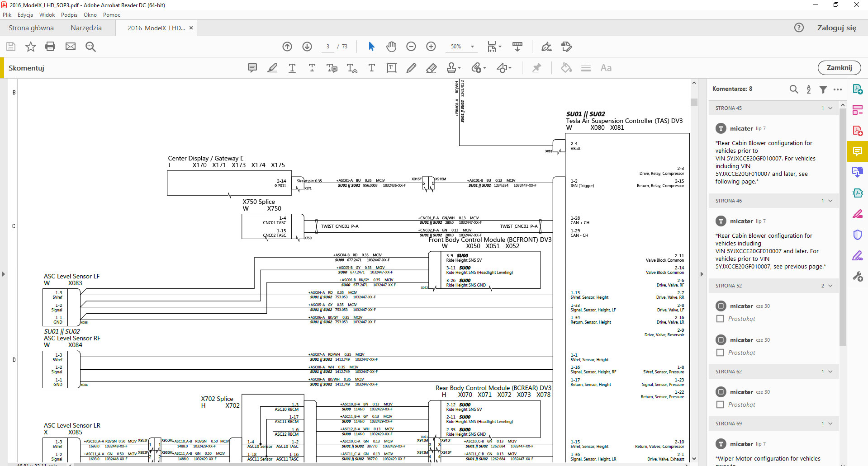Screen dimensions: 868x466
Task: Open the Widok menu
Action: pyautogui.click(x=47, y=15)
